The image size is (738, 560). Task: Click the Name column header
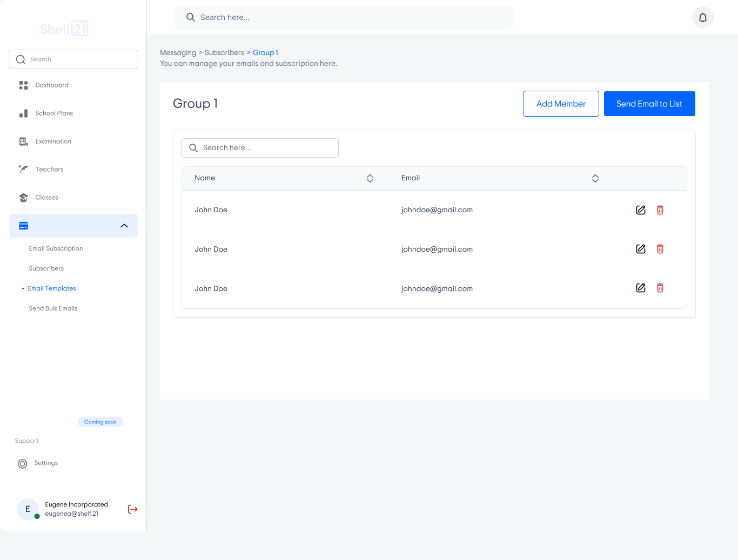(205, 178)
